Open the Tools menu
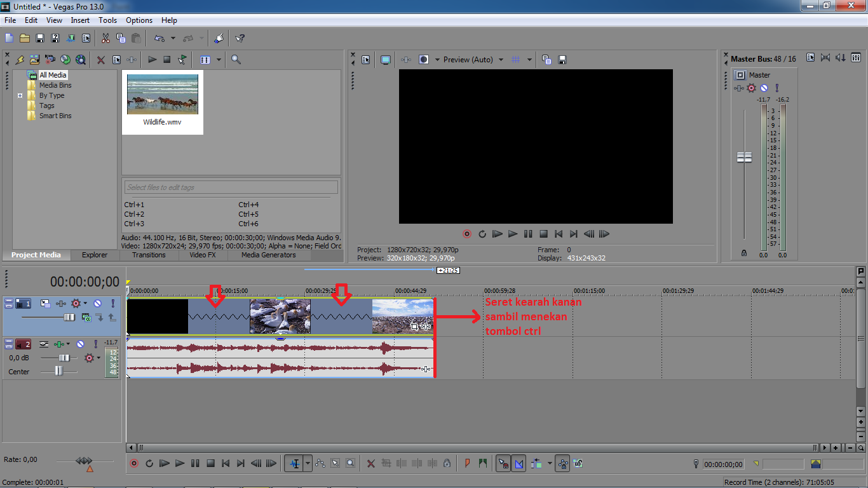The height and width of the screenshot is (488, 868). click(107, 20)
